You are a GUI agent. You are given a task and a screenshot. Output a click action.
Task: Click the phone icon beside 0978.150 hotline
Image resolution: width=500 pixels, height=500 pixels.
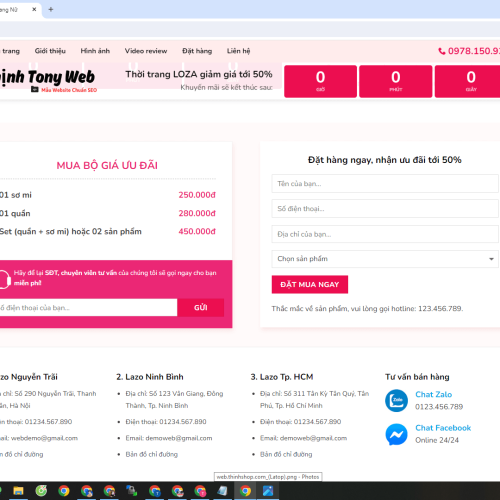(442, 51)
